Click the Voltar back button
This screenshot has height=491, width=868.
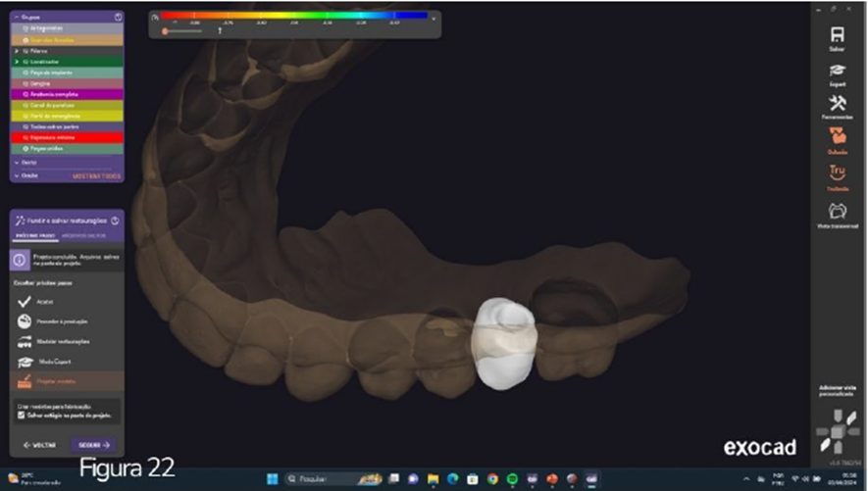tap(39, 445)
